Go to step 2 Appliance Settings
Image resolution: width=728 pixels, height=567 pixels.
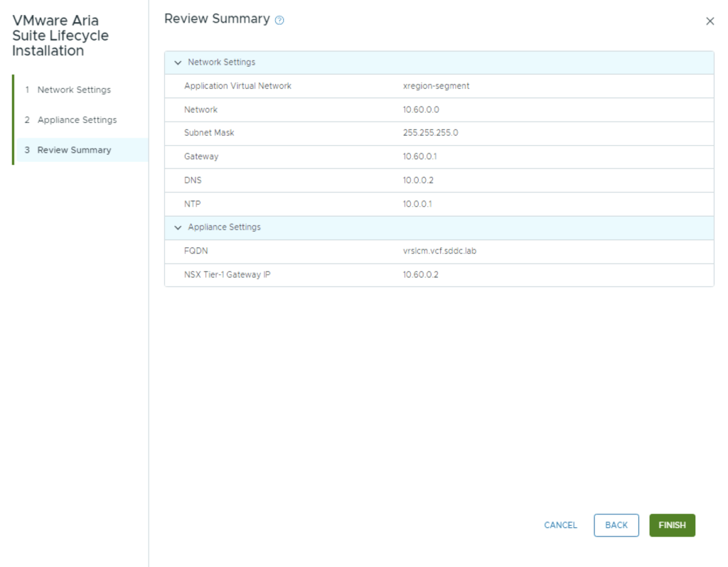77,120
